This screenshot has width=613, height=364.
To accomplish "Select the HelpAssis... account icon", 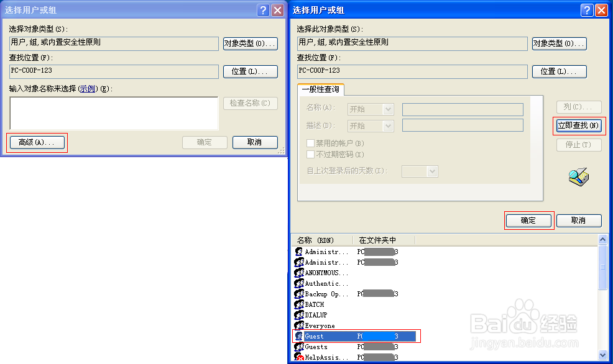I will pos(299,357).
